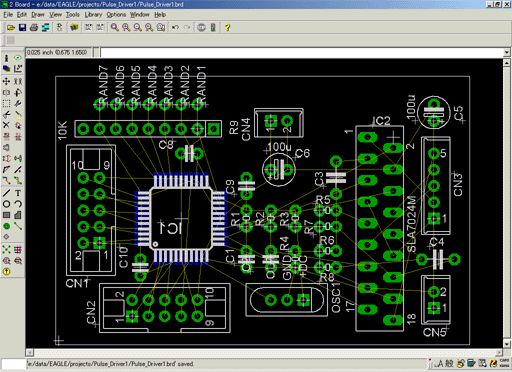This screenshot has height=372, width=512.
Task: Select the Route tool
Action: pos(6,181)
